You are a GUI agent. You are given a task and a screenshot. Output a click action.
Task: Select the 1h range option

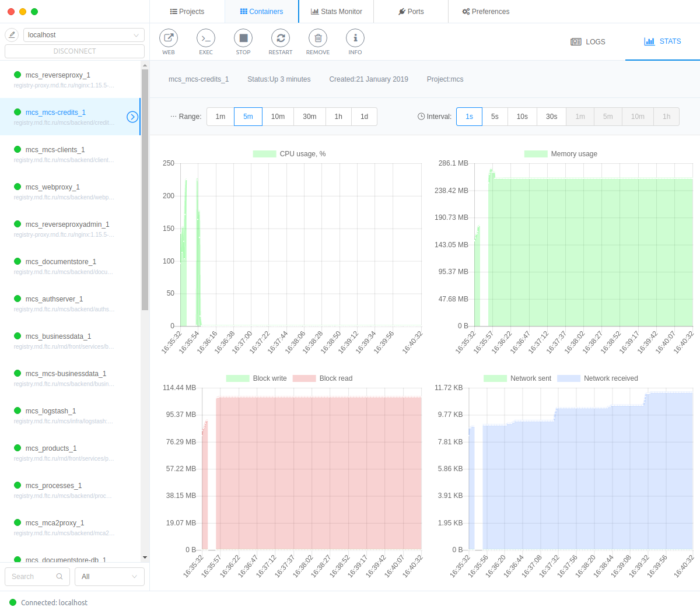(x=338, y=117)
